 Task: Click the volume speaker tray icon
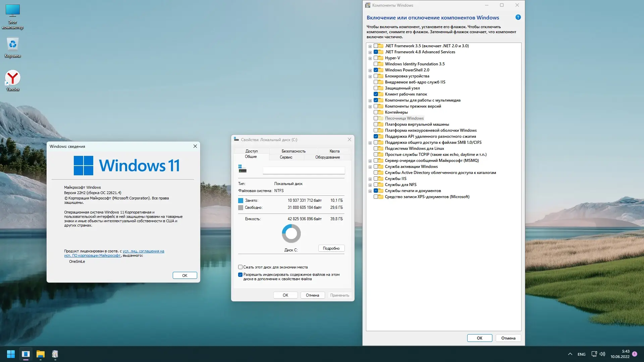tap(602, 354)
